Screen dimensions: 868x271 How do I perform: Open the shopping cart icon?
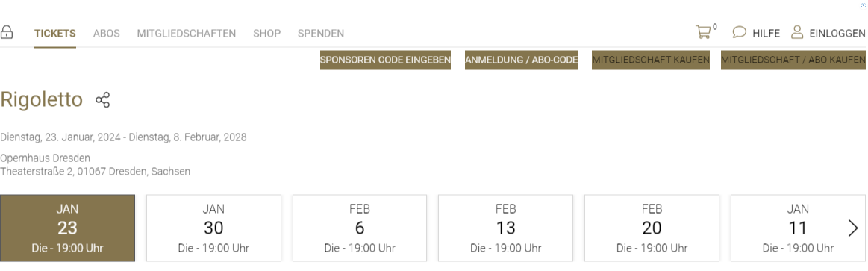coord(703,32)
